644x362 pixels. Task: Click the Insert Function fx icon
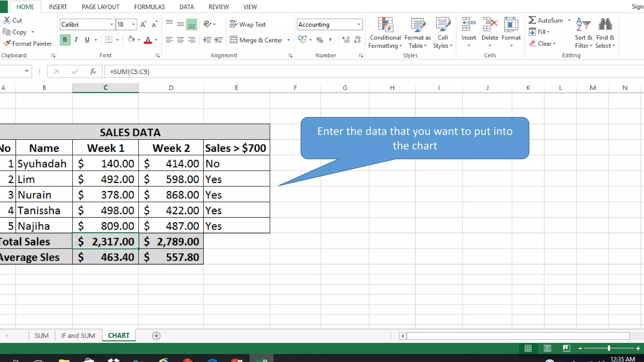point(93,71)
